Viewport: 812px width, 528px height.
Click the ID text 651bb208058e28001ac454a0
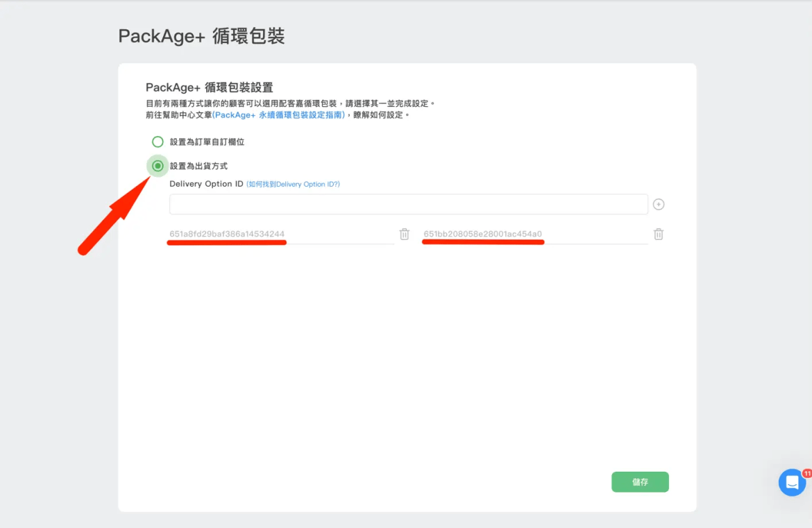point(482,234)
